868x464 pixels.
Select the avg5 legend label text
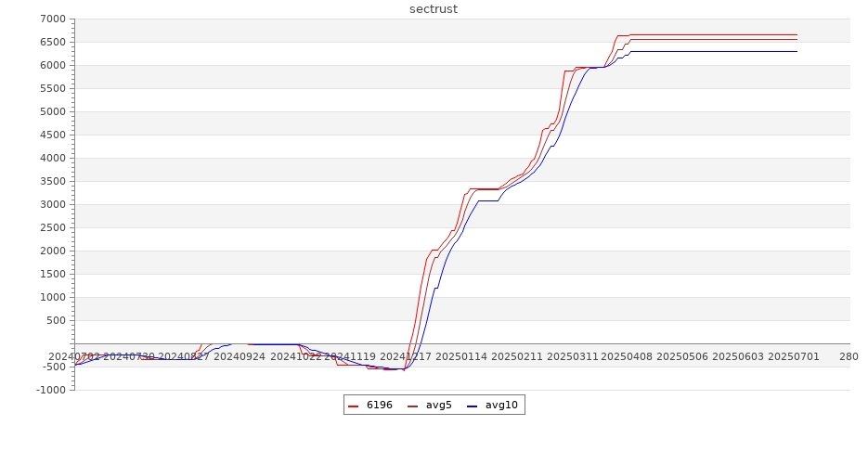coord(438,406)
